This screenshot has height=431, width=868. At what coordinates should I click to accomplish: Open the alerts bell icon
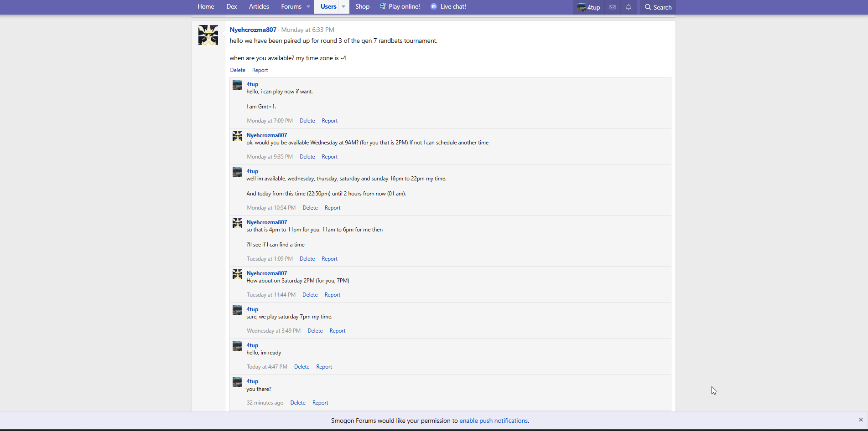point(629,7)
